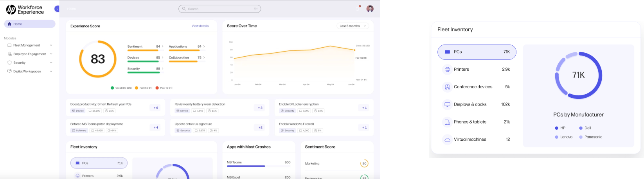Image resolution: width=644 pixels, height=179 pixels.
Task: Toggle Dell legend in manufacturer chart
Action: point(585,128)
